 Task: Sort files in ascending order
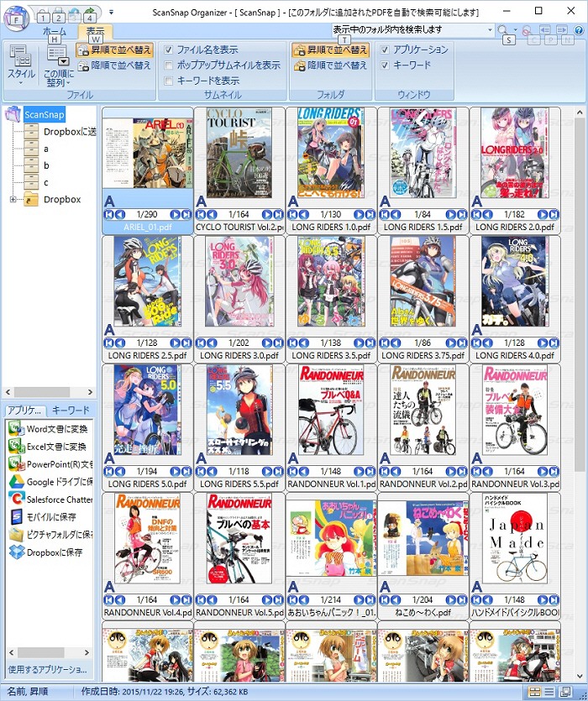coord(114,50)
